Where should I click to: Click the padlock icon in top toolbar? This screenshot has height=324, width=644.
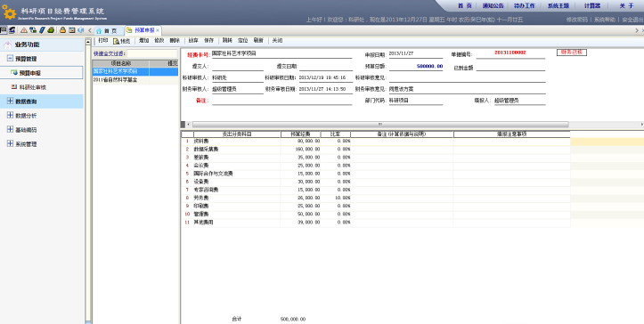pos(63,30)
